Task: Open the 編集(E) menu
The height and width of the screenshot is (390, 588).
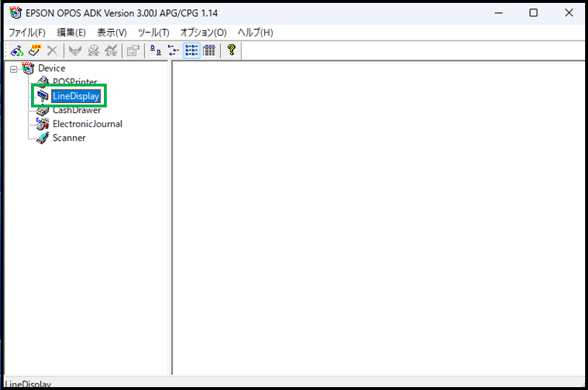Action: pos(71,32)
